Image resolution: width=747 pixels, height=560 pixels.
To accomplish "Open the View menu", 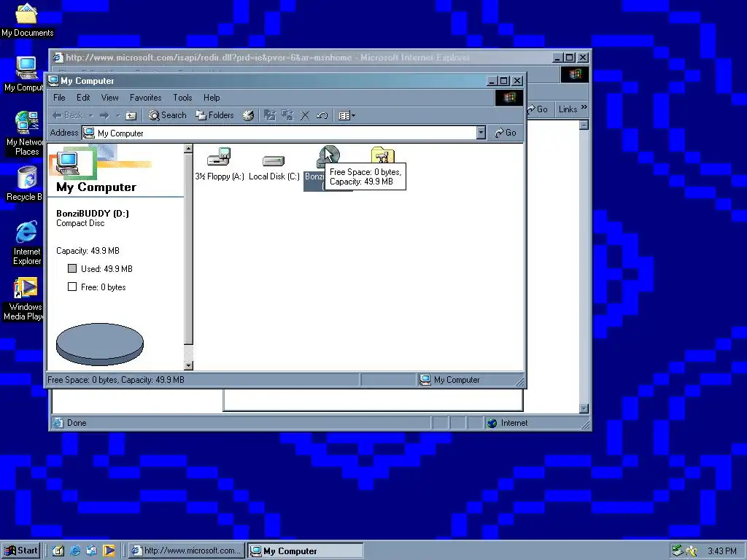I will click(109, 98).
